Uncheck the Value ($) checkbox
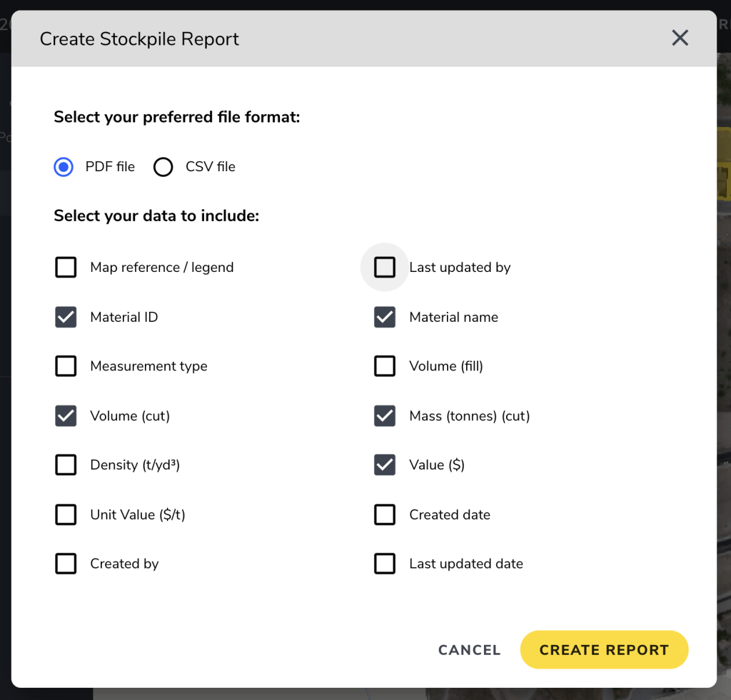 [385, 465]
